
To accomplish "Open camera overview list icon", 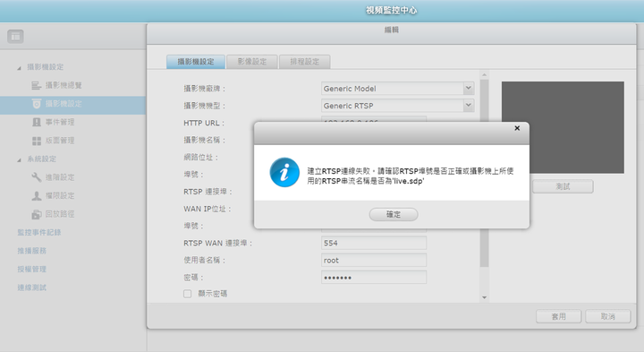I will coord(36,85).
